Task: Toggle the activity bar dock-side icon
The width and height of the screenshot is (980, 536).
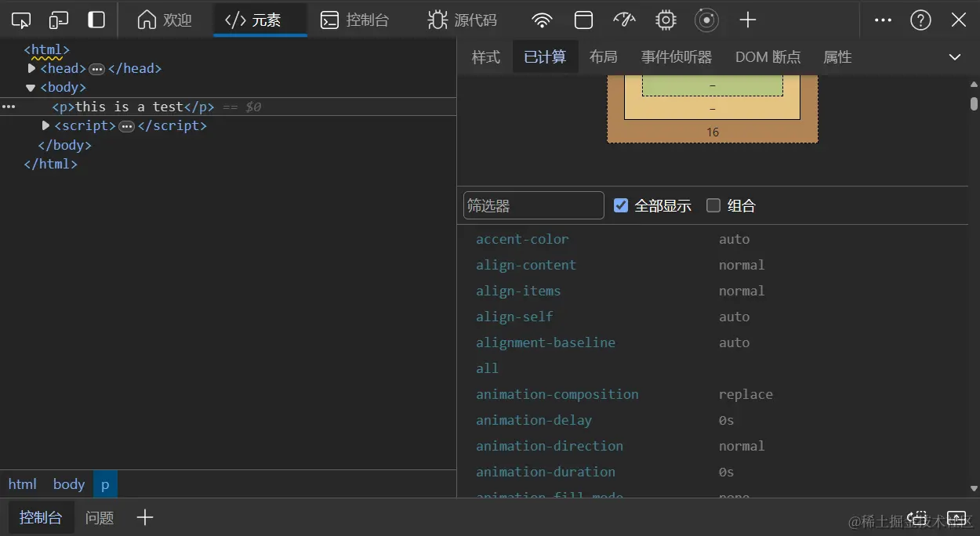Action: [x=96, y=20]
